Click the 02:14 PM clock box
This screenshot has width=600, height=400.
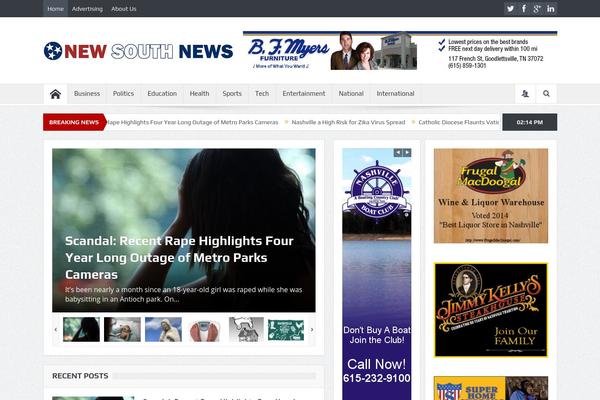click(530, 122)
